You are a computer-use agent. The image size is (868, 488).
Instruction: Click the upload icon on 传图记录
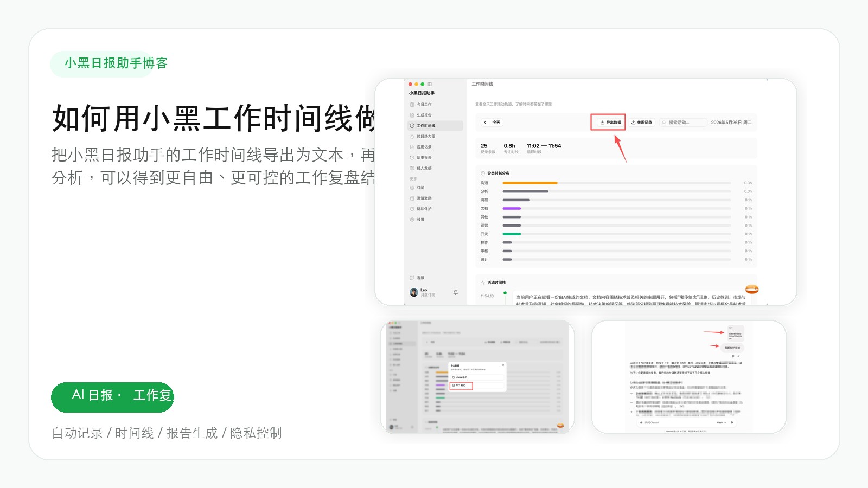[x=633, y=123]
